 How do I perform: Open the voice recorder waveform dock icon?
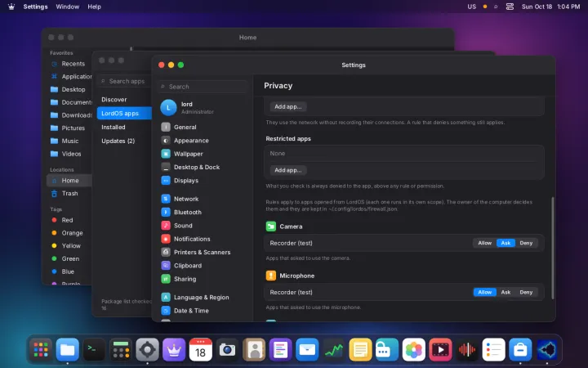click(x=467, y=350)
